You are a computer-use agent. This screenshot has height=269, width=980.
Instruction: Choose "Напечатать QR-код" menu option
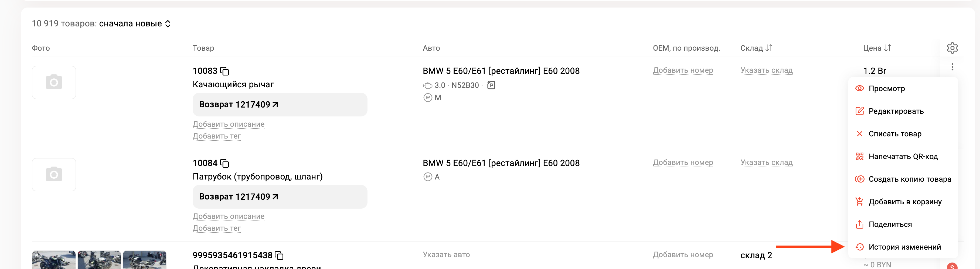903,157
